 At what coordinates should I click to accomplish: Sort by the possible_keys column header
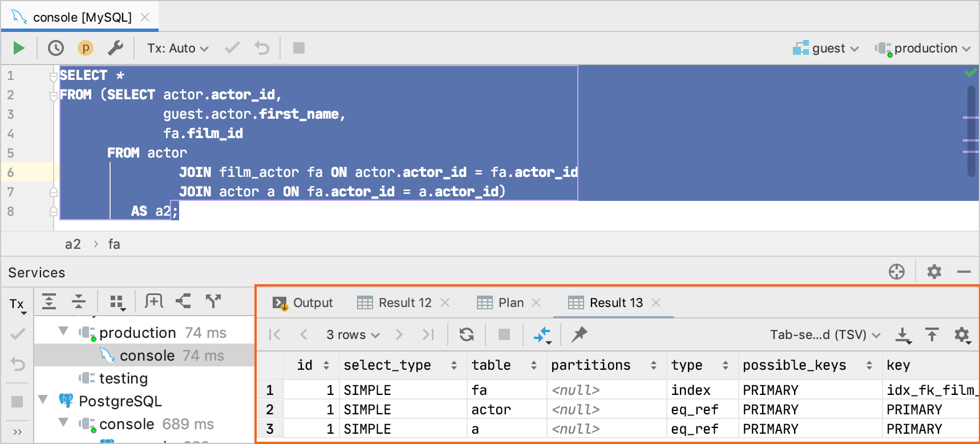(809, 365)
